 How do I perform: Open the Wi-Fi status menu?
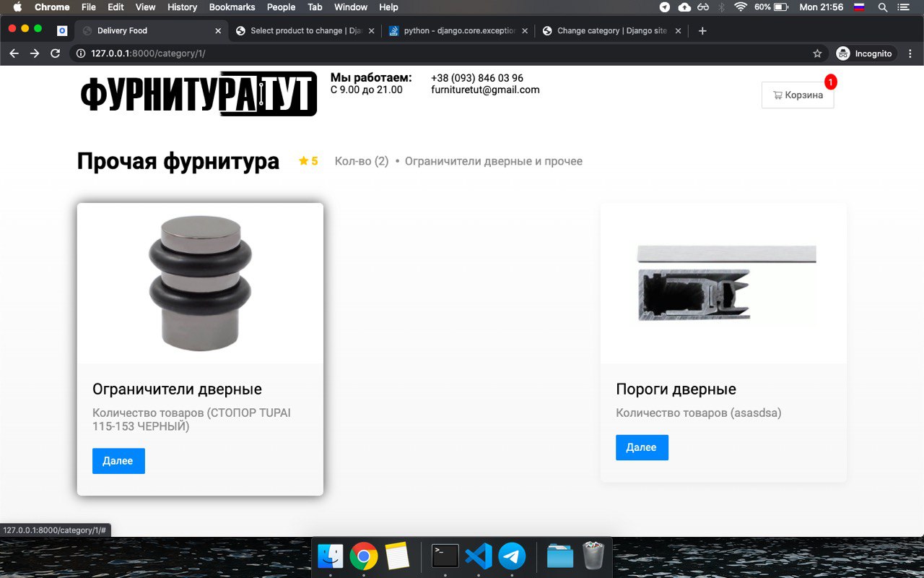(x=741, y=7)
